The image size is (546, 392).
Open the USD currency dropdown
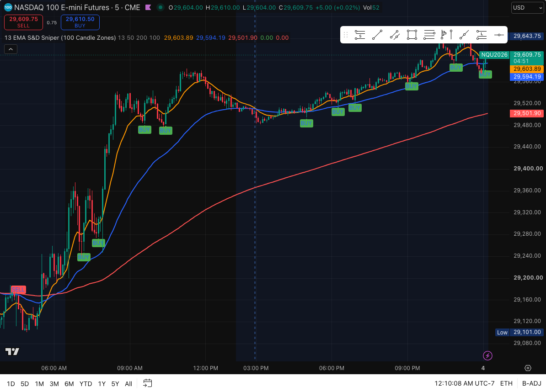tap(527, 8)
